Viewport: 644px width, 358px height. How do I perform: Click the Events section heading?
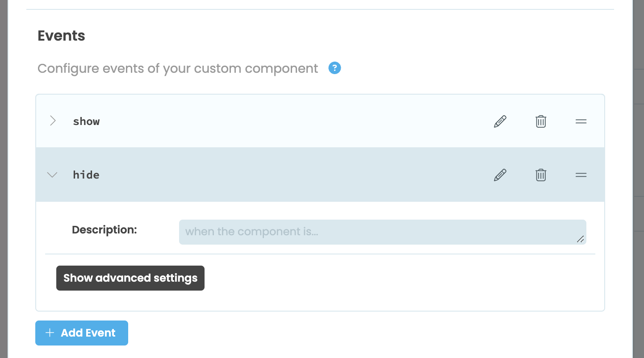(61, 36)
